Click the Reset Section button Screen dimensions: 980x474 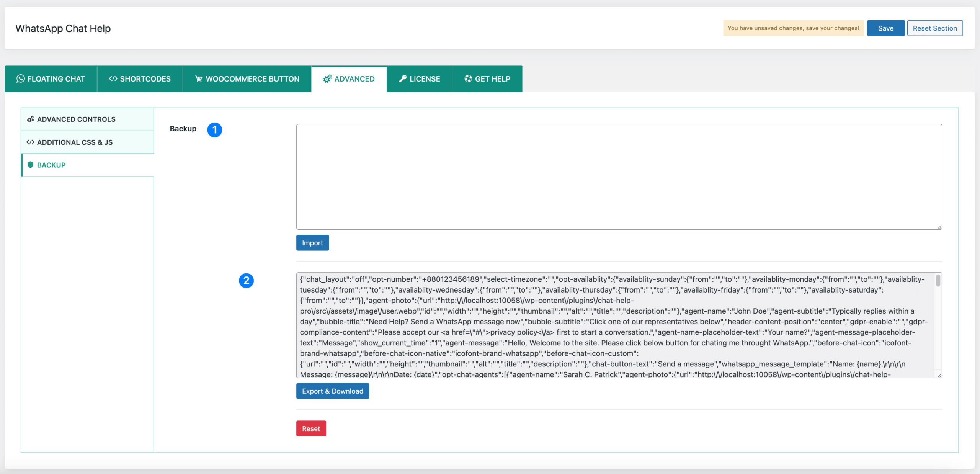(x=935, y=28)
